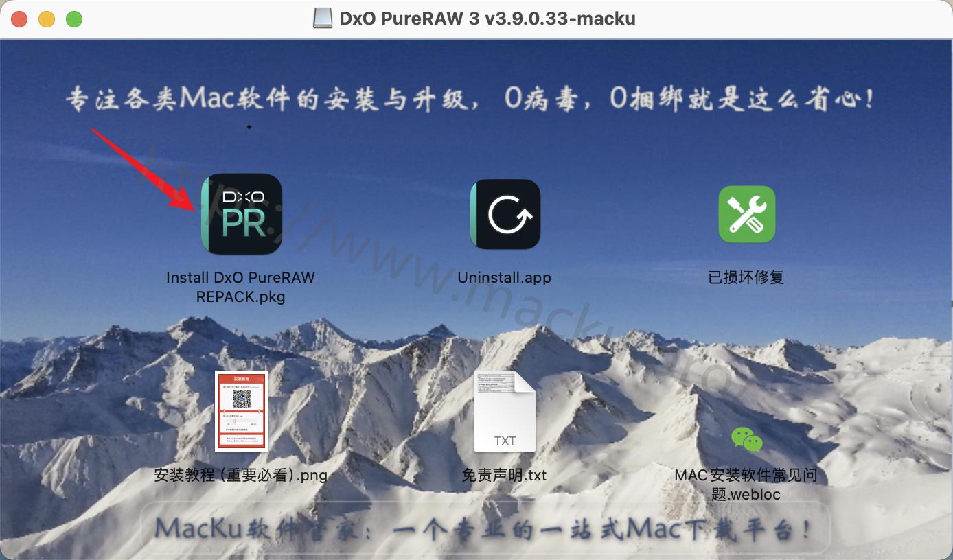Screen dimensions: 953x560
Task: Select the Uninstall.app circular arrow icon
Action: click(x=505, y=214)
